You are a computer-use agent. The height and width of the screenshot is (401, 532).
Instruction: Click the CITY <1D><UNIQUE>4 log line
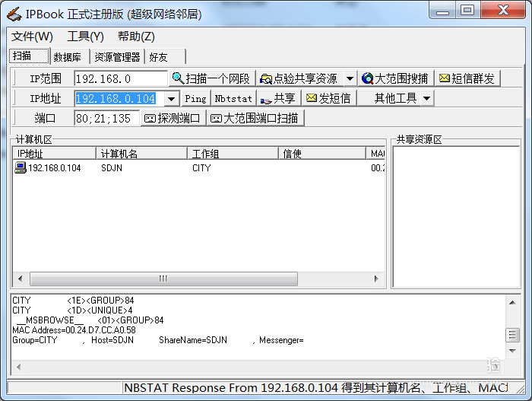pyautogui.click(x=72, y=310)
